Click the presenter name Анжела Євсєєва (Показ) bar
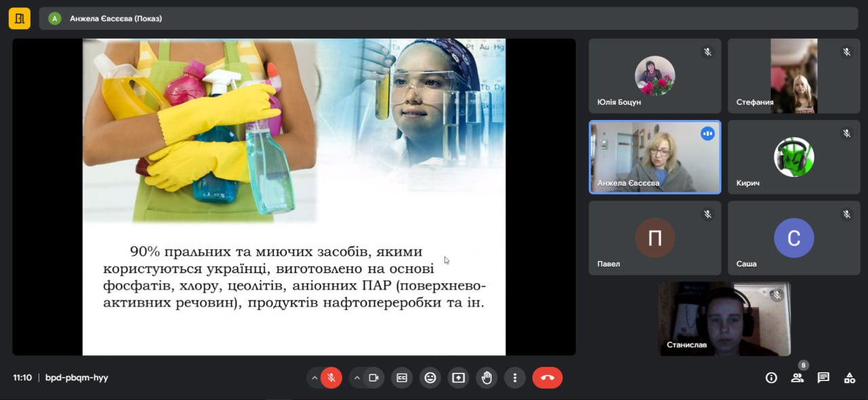 click(115, 18)
